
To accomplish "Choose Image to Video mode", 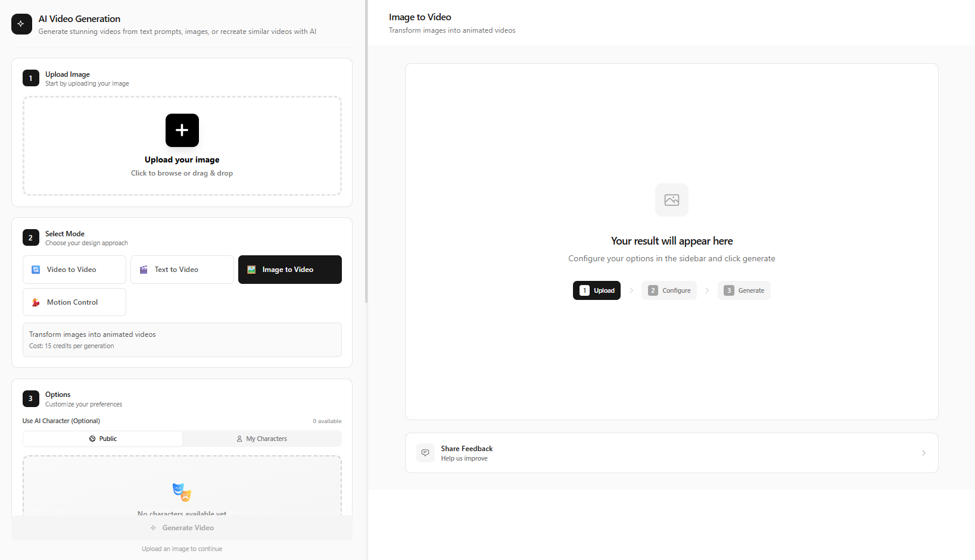I will tap(289, 270).
